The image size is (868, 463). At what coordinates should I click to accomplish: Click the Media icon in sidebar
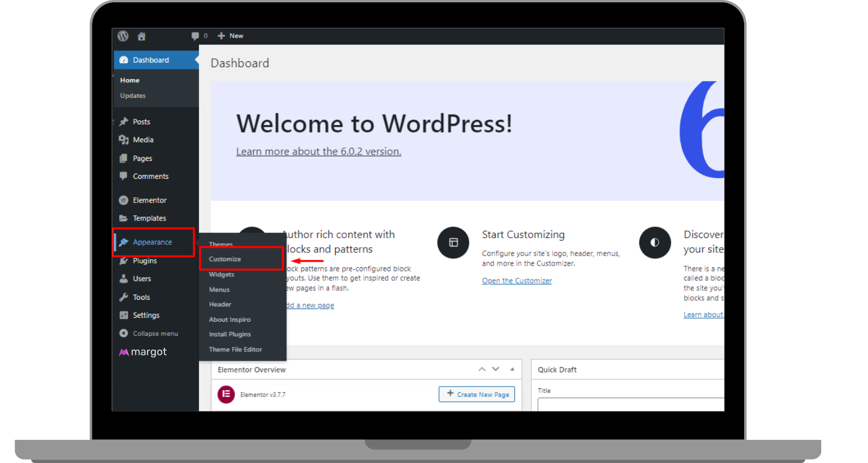(x=123, y=139)
